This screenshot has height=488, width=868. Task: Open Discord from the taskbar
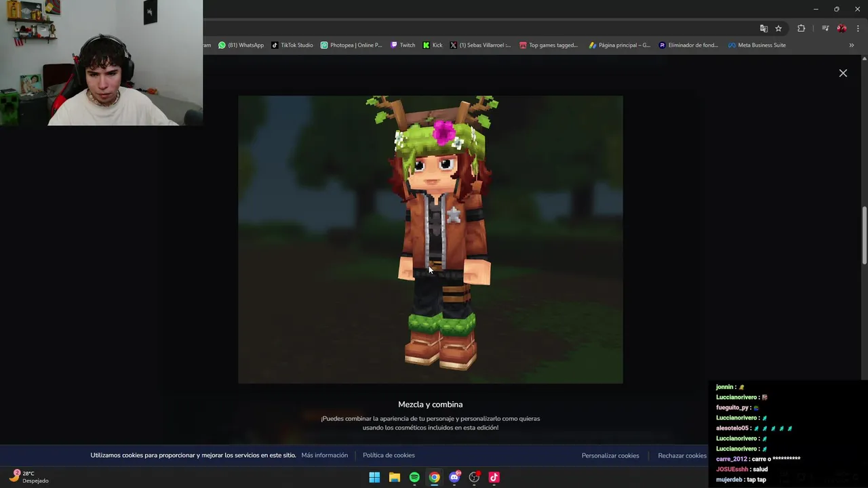coord(454,477)
